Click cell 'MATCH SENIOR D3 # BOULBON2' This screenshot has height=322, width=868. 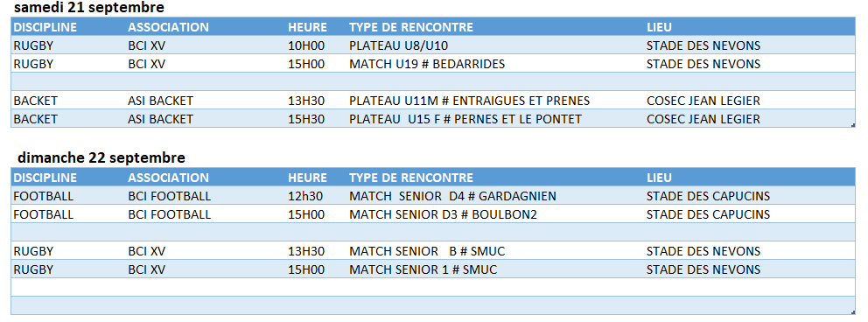(x=443, y=214)
